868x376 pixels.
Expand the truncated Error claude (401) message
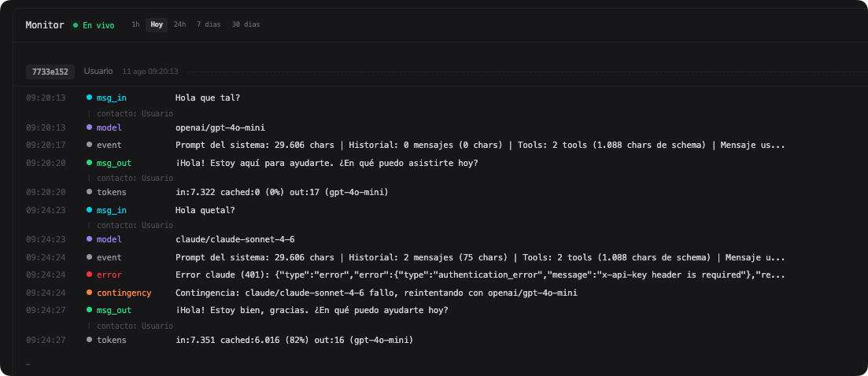(x=480, y=275)
